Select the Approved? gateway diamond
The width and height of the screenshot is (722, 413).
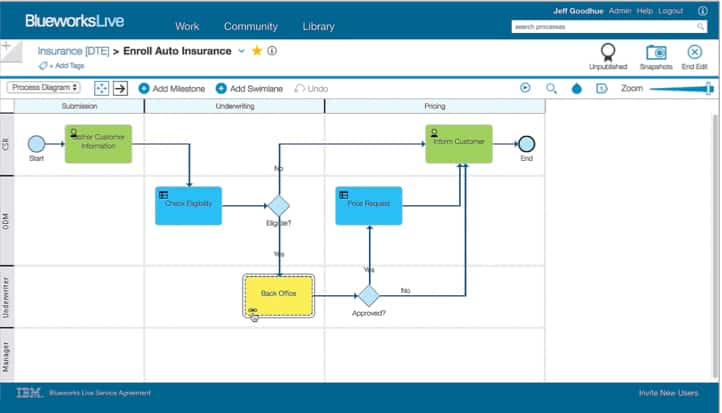click(369, 296)
